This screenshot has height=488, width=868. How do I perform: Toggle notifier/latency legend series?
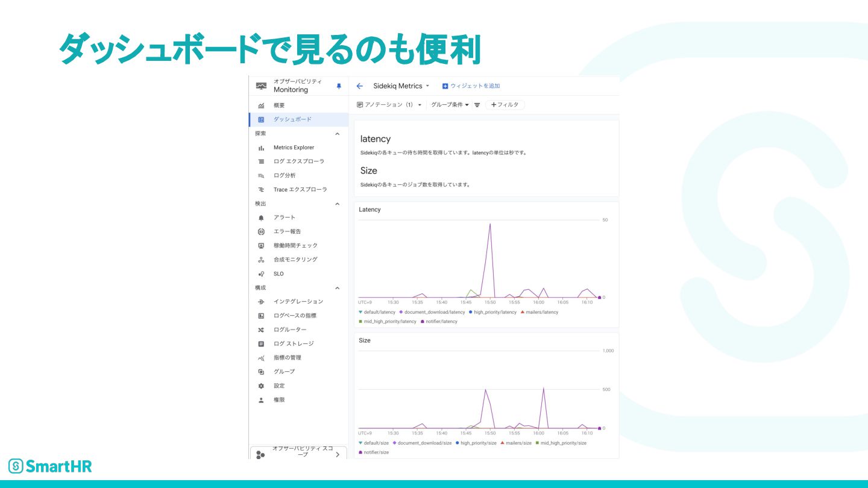pos(439,322)
